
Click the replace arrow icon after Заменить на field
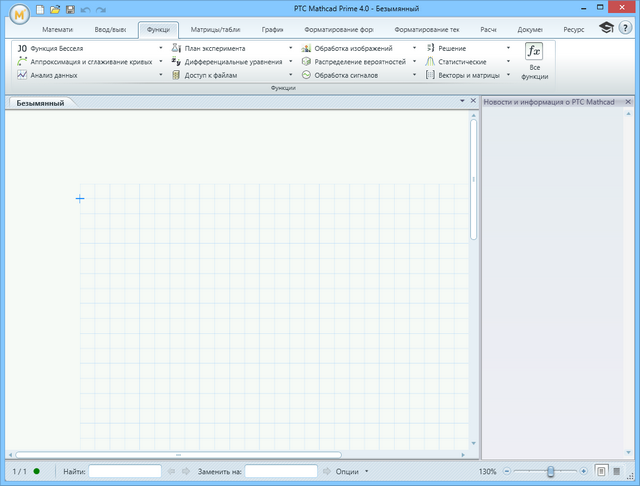pos(326,471)
